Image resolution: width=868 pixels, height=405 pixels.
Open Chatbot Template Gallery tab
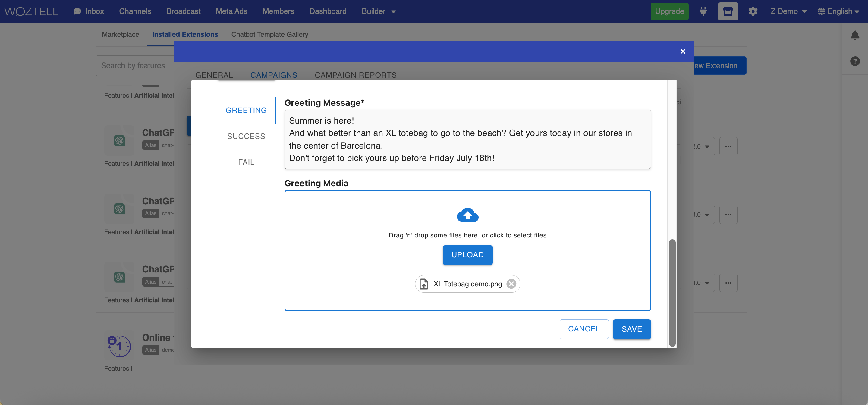pyautogui.click(x=269, y=34)
